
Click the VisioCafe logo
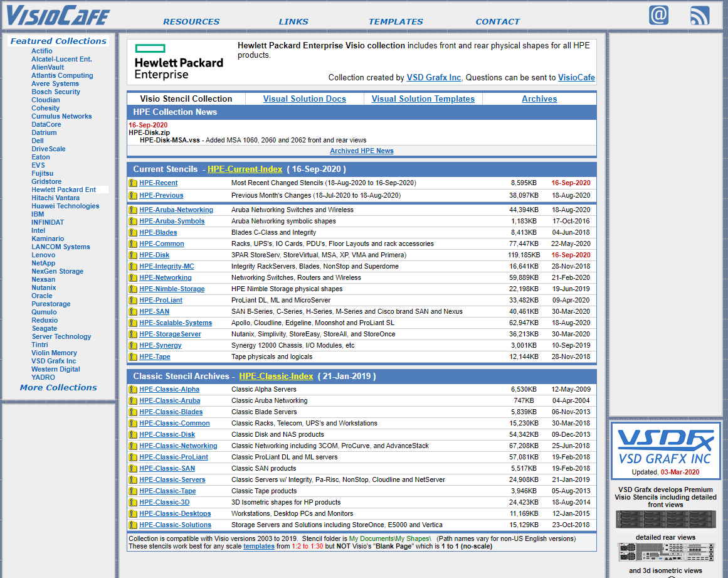point(58,15)
